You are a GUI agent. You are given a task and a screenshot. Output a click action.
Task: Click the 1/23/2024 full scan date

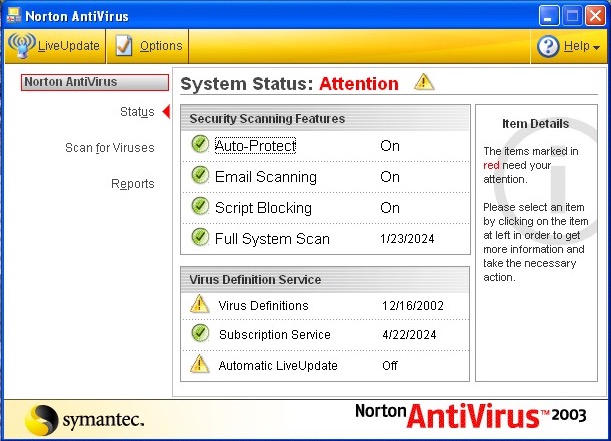pyautogui.click(x=407, y=239)
